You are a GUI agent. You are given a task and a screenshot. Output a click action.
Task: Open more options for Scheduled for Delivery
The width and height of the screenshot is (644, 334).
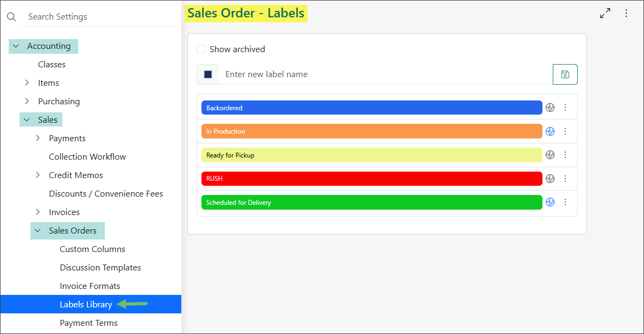[x=566, y=202]
